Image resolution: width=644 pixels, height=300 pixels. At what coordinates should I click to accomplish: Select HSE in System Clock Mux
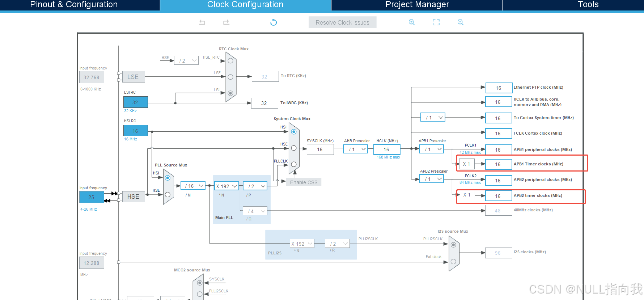pyautogui.click(x=294, y=148)
